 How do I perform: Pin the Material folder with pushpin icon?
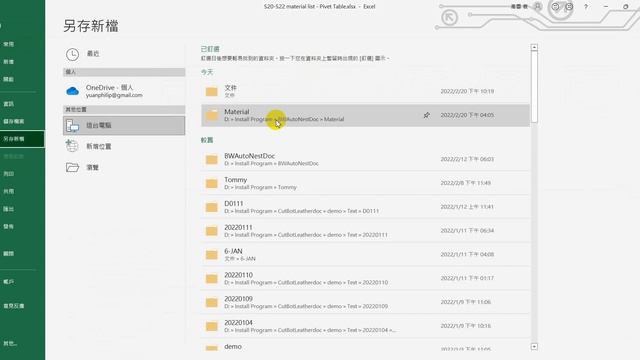point(427,115)
